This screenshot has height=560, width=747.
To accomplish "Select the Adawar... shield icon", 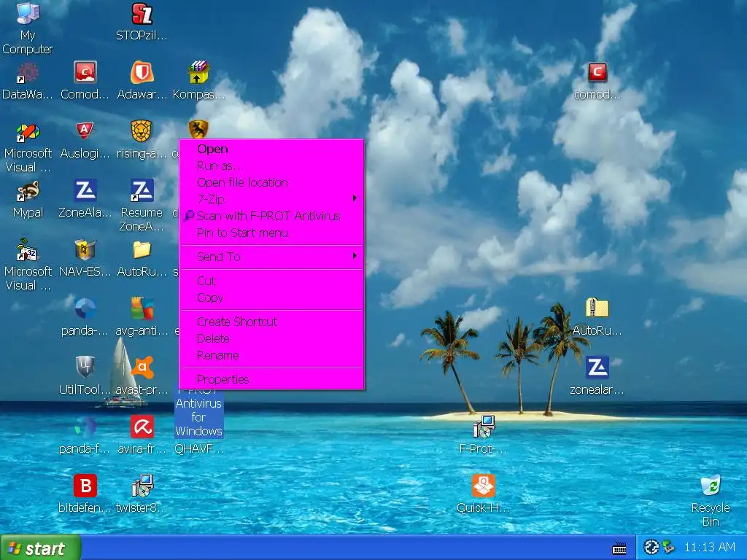I will [x=142, y=72].
